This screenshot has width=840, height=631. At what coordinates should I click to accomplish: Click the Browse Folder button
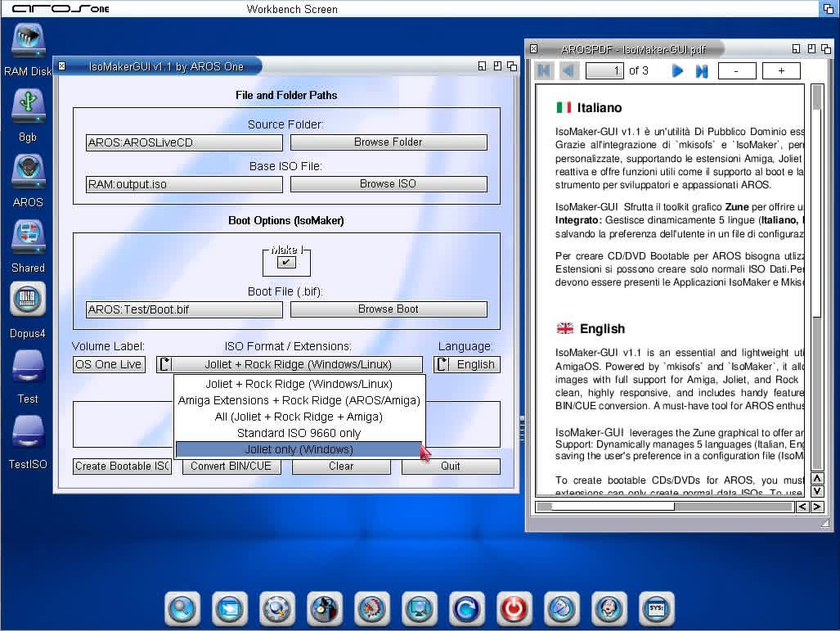389,142
